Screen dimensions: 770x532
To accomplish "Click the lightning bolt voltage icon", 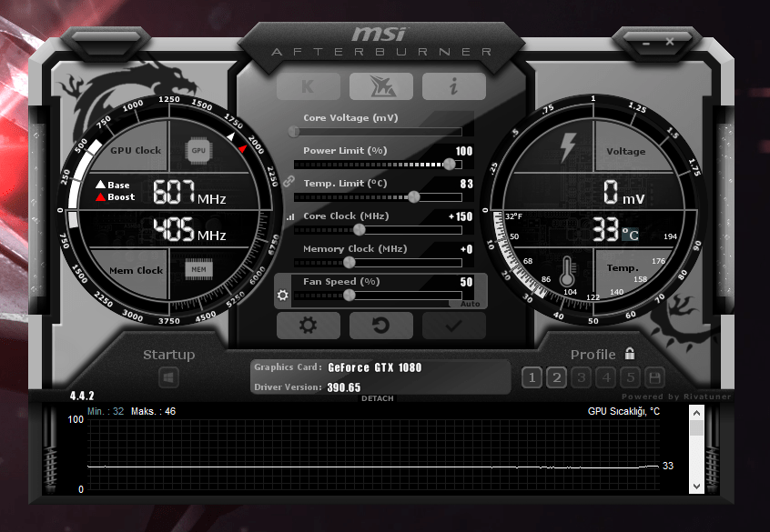I will click(x=568, y=147).
